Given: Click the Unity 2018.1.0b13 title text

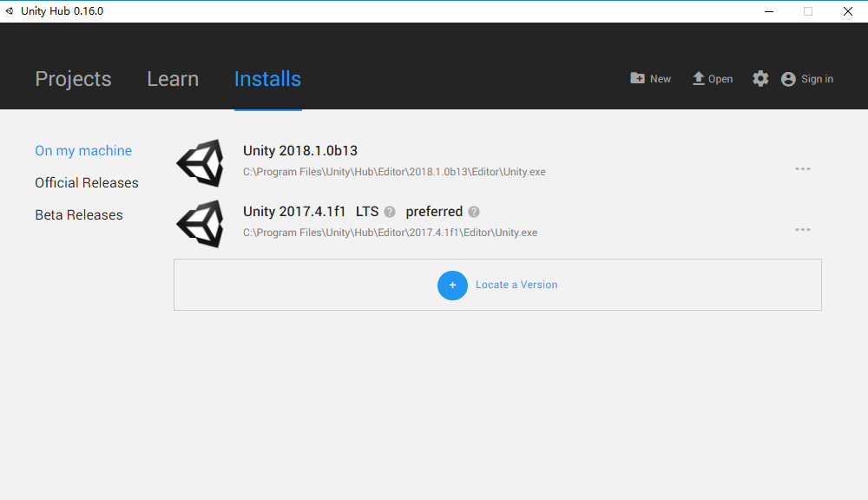Looking at the screenshot, I should point(300,151).
